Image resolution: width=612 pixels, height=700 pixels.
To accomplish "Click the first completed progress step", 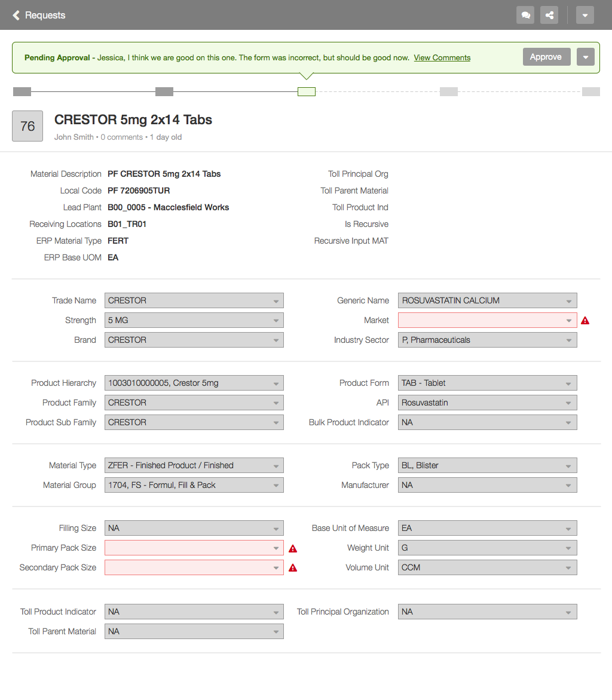I will pos(22,91).
